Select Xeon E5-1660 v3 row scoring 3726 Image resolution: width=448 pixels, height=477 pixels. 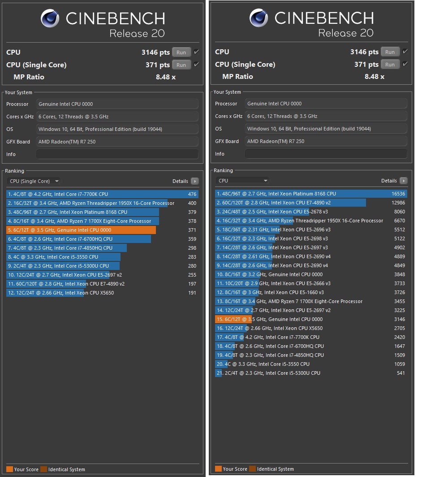pos(311,292)
